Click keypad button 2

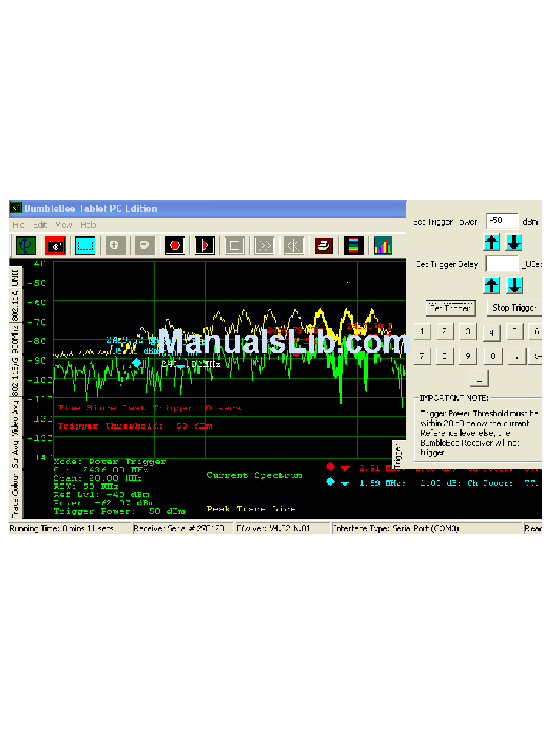tap(444, 332)
